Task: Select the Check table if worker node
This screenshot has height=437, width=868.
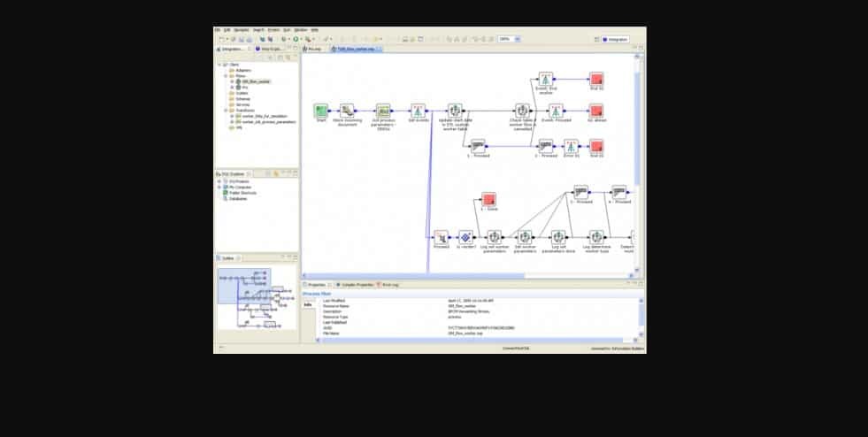Action: [522, 111]
